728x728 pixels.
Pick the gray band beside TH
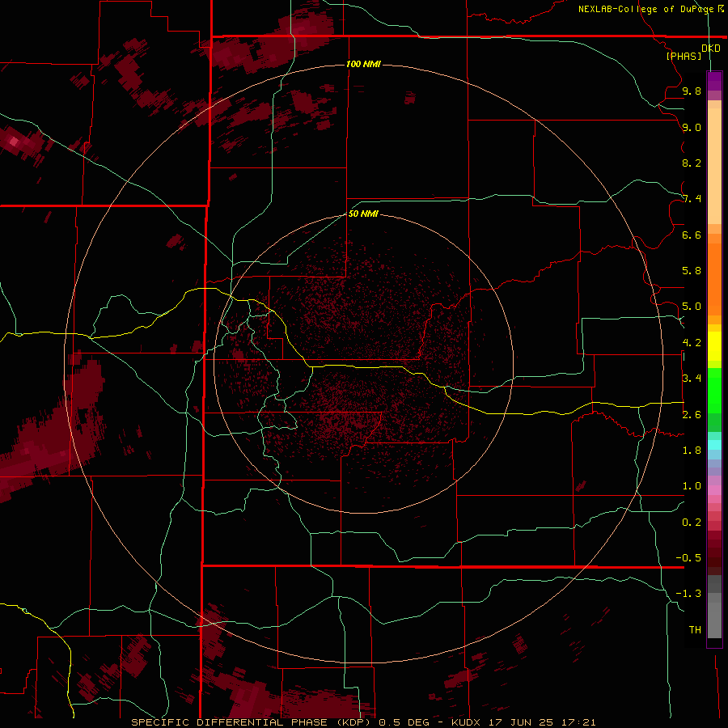[x=714, y=620]
